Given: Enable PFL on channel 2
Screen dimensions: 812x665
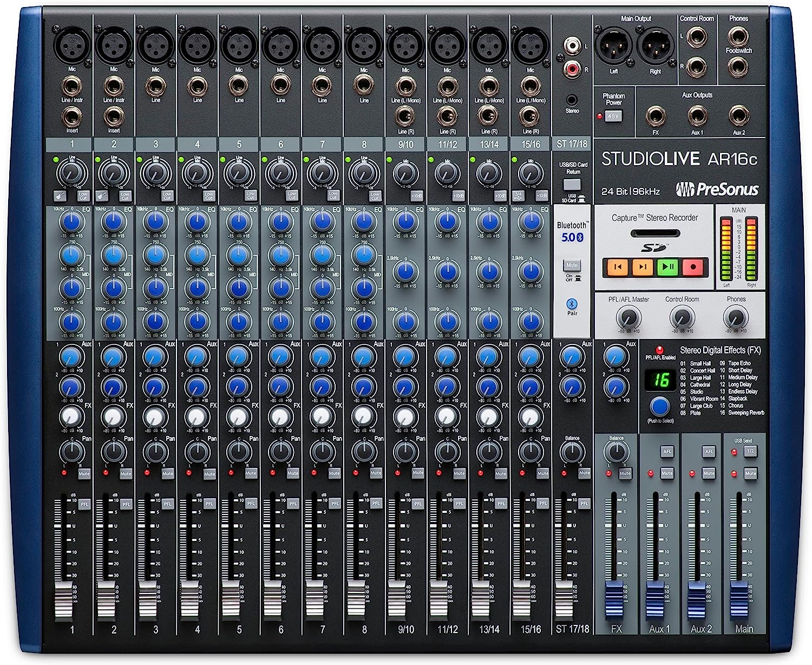Looking at the screenshot, I should 126,504.
